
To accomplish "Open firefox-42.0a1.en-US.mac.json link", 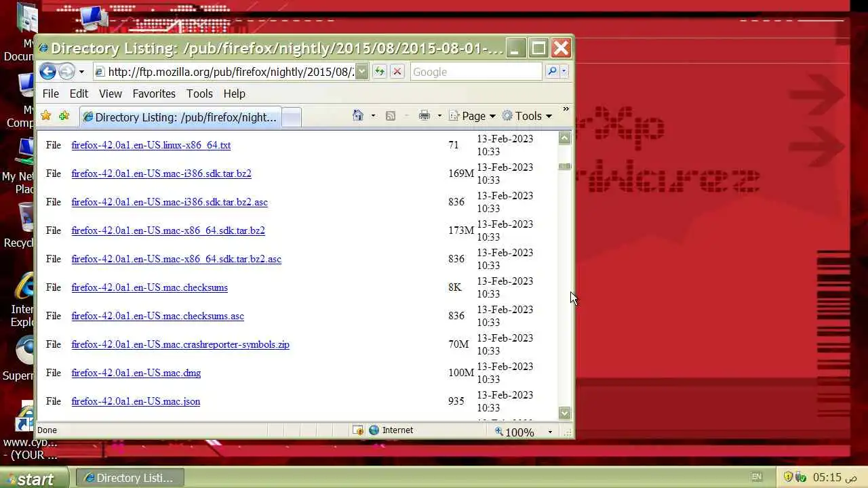I will click(x=136, y=401).
